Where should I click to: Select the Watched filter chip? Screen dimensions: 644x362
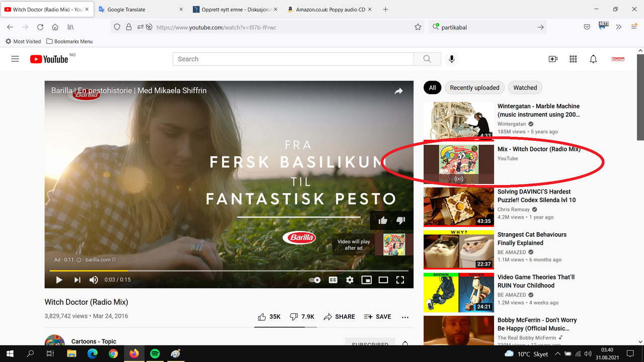pos(525,87)
